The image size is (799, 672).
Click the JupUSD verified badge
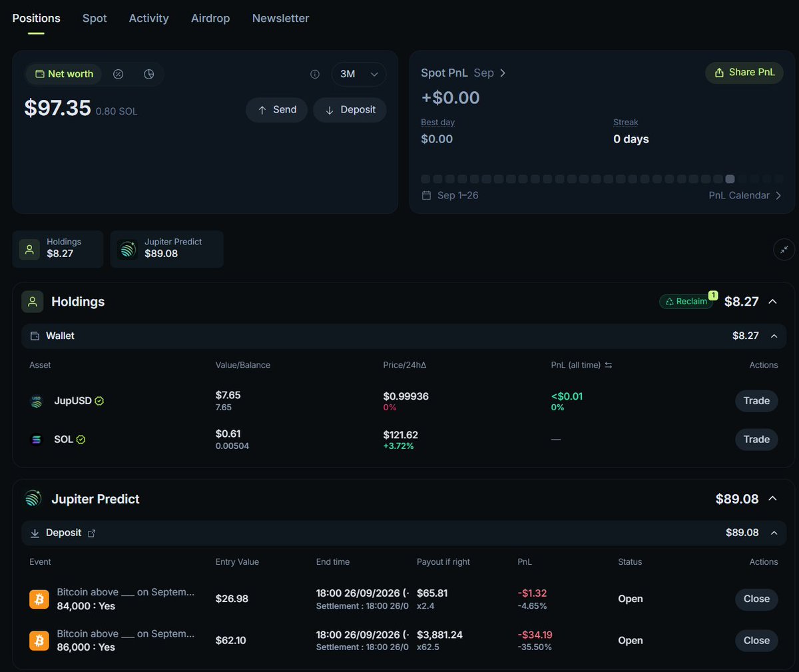99,401
